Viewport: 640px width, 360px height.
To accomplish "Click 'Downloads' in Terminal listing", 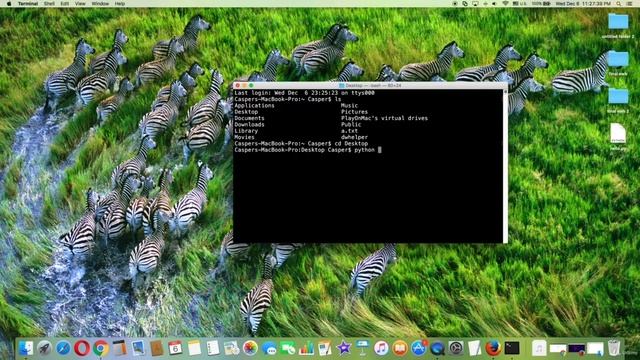I will (x=249, y=124).
